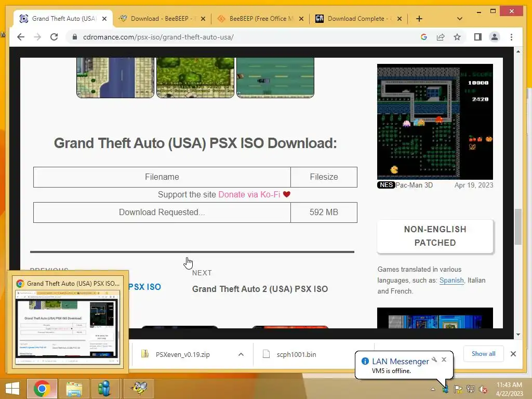Click the Download Requested... cell
Image resolution: width=532 pixels, height=399 pixels.
click(x=162, y=212)
